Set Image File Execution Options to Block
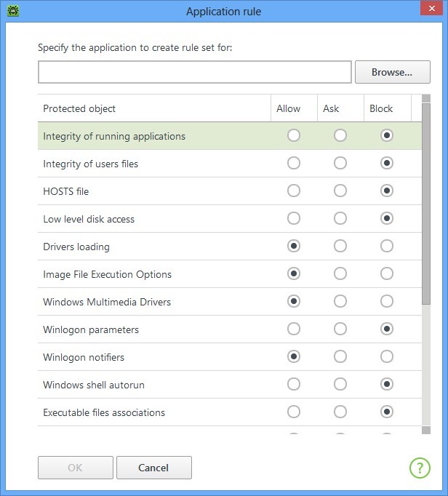 pos(387,274)
